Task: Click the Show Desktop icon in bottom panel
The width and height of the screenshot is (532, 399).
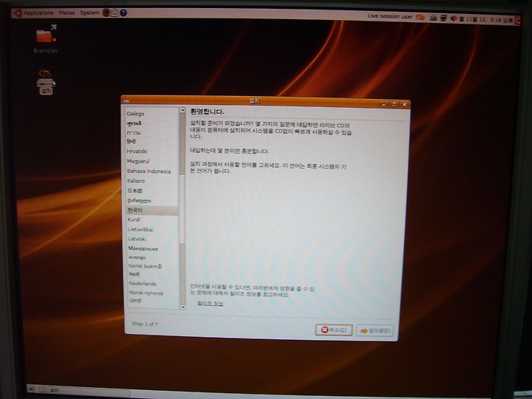Action: 31,389
